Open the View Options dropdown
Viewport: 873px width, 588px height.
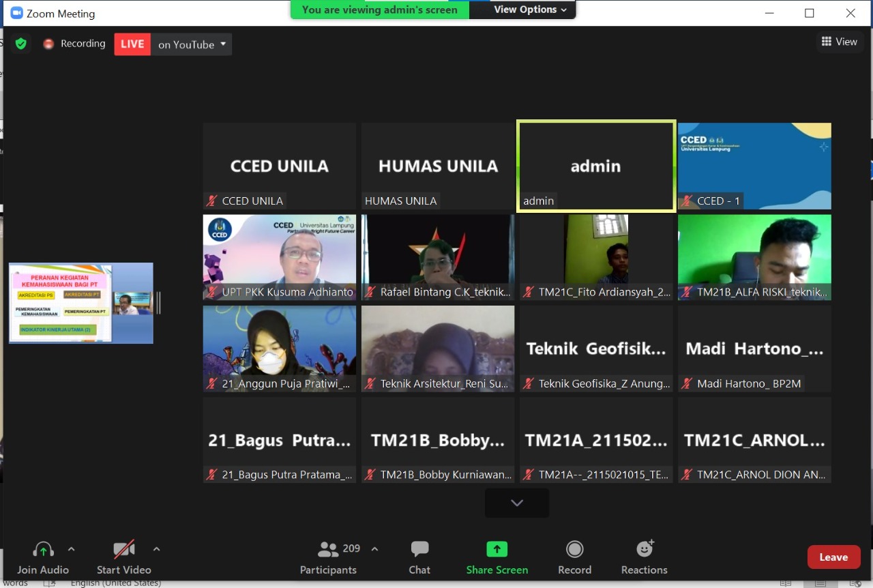point(530,10)
